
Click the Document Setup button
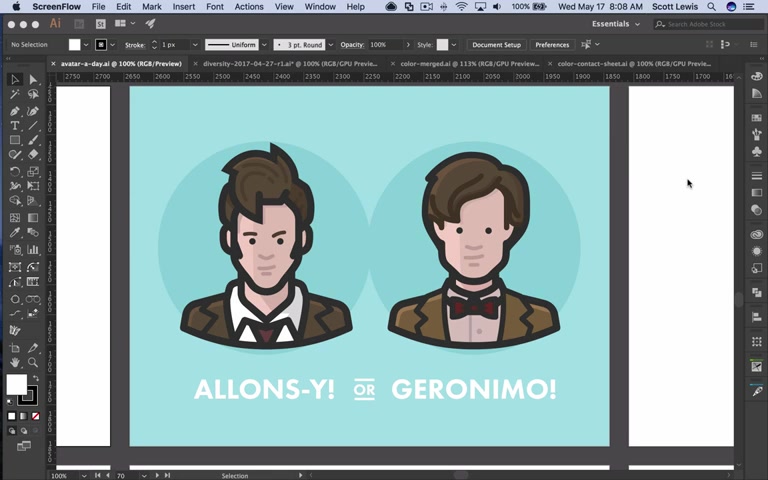point(496,45)
